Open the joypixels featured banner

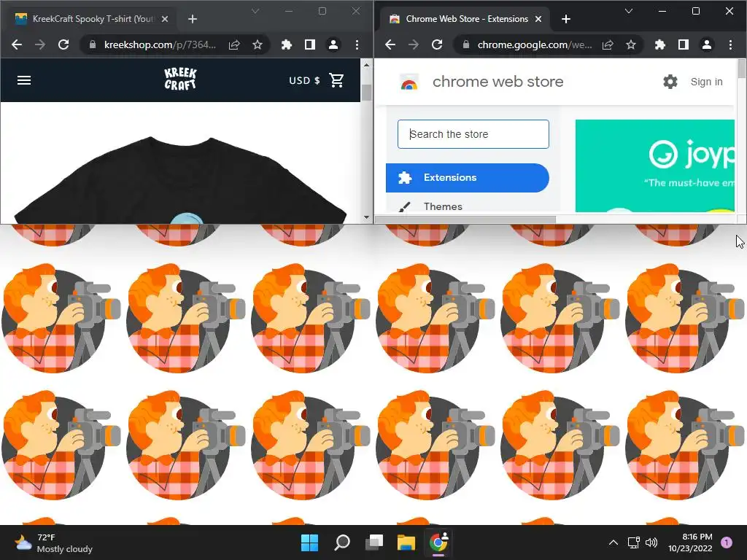point(655,166)
